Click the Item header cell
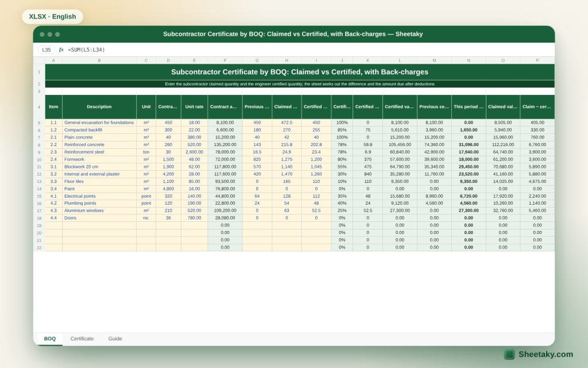 (53, 106)
